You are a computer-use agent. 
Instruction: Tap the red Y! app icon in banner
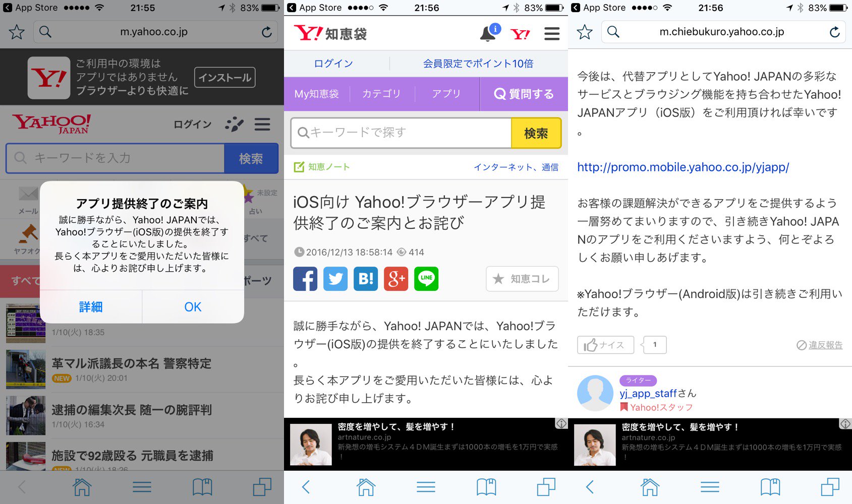[x=49, y=78]
